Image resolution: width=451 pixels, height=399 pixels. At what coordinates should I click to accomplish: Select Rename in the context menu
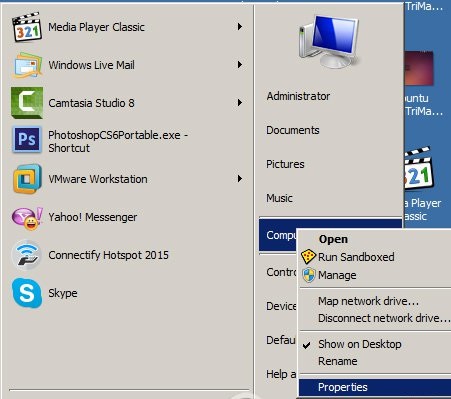(x=338, y=361)
